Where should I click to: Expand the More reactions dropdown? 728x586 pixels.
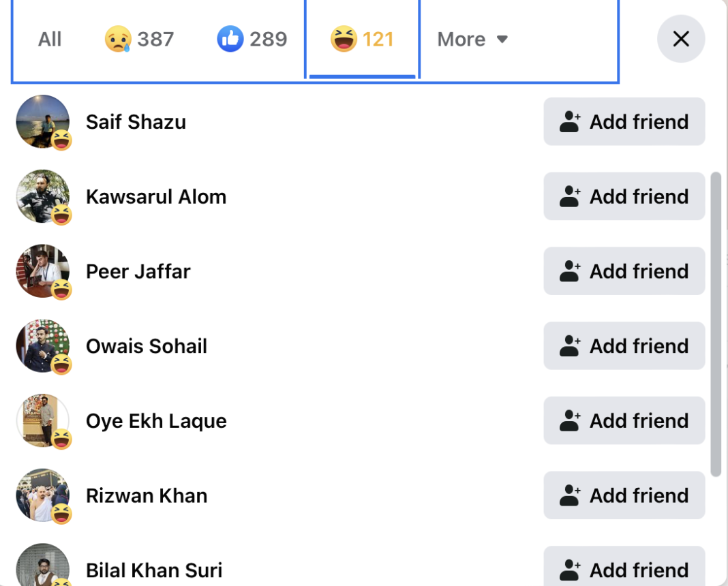[x=472, y=40]
